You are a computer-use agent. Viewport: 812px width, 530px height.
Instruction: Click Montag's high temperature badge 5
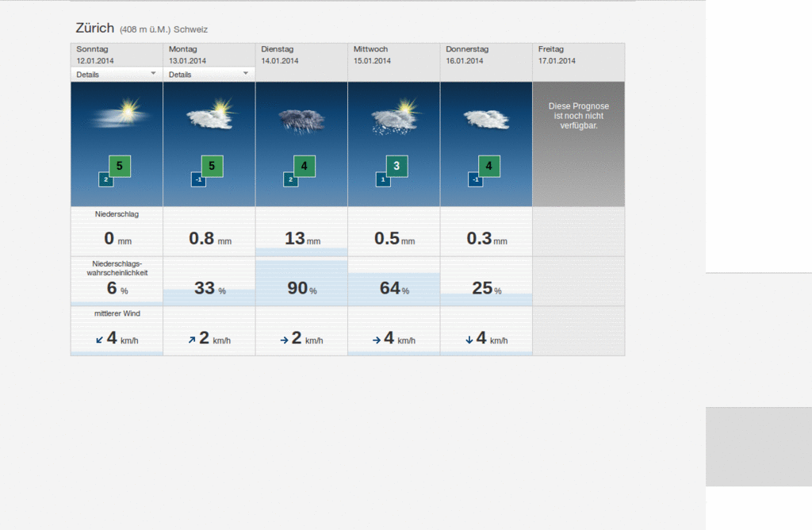(x=212, y=167)
